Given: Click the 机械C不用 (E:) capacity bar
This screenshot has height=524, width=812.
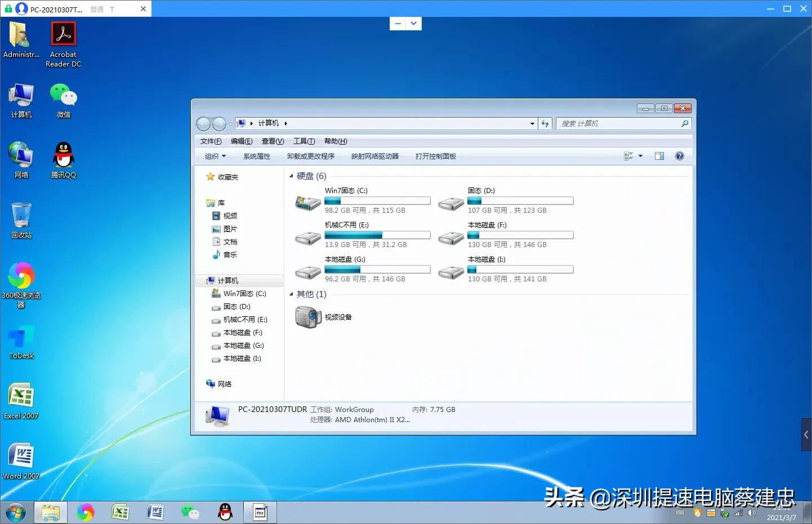Looking at the screenshot, I should click(377, 235).
